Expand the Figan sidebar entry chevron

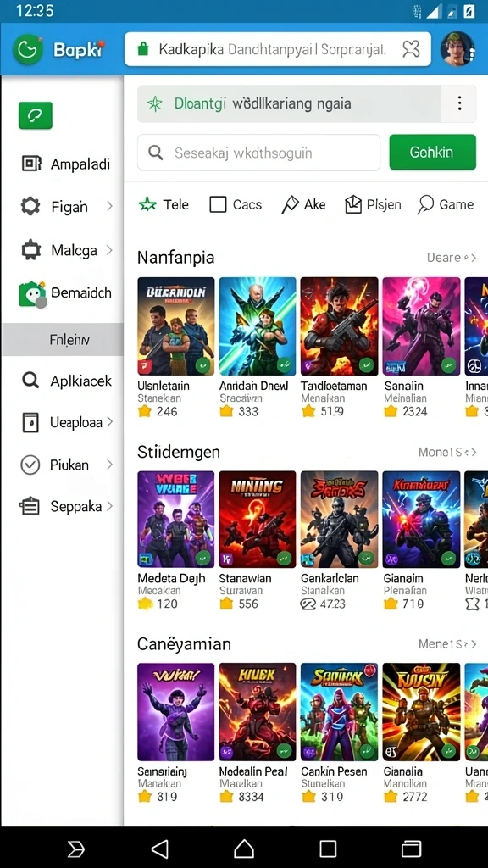pos(109,207)
